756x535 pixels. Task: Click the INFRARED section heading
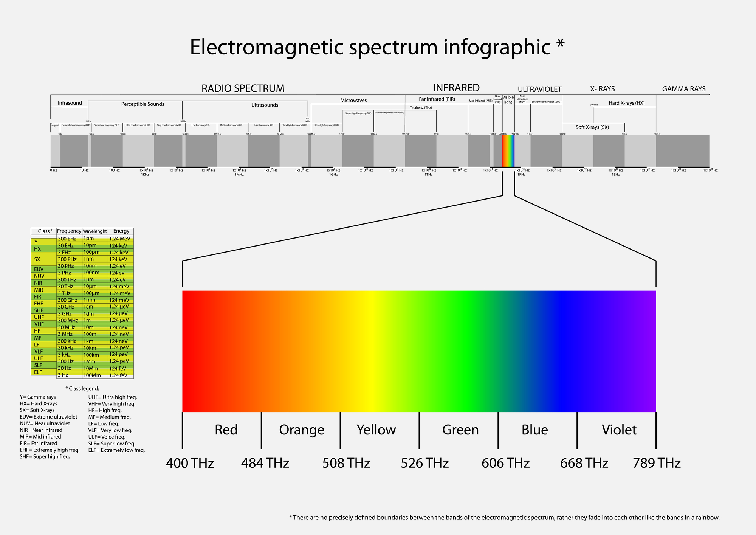[x=456, y=88]
